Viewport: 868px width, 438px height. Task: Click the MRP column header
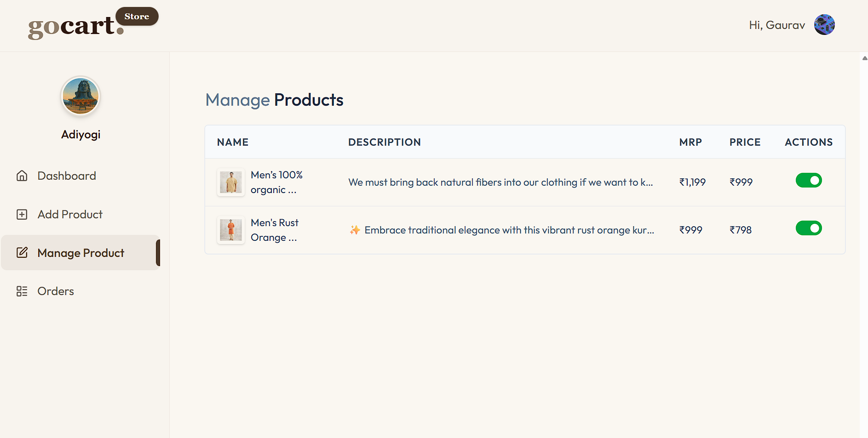click(x=690, y=142)
